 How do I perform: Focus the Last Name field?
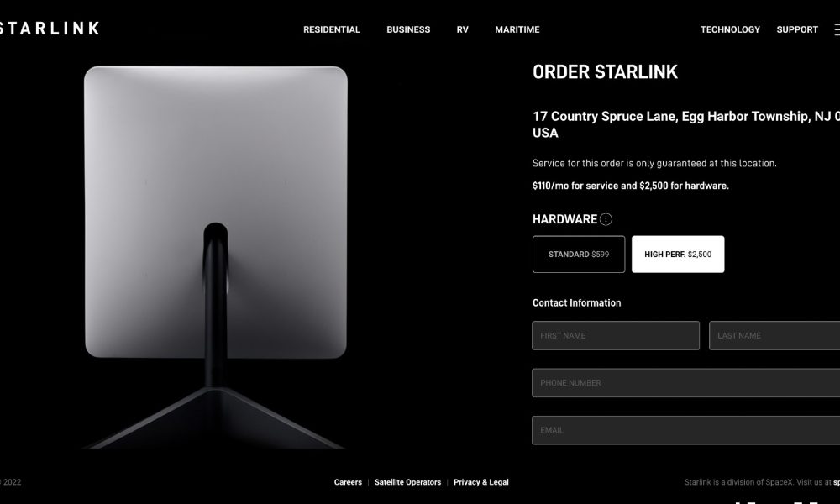774,336
